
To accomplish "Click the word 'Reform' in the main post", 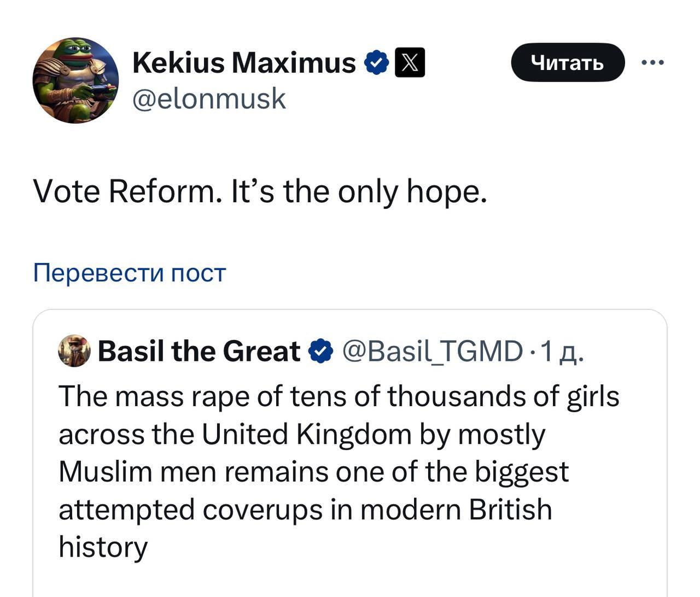I will pyautogui.click(x=162, y=192).
